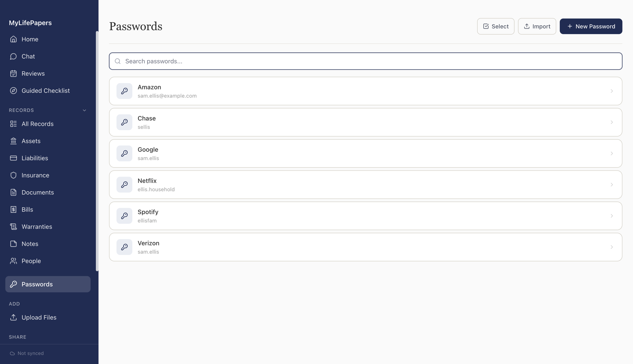
Task: Click the key icon on Spotify row
Action: click(124, 216)
